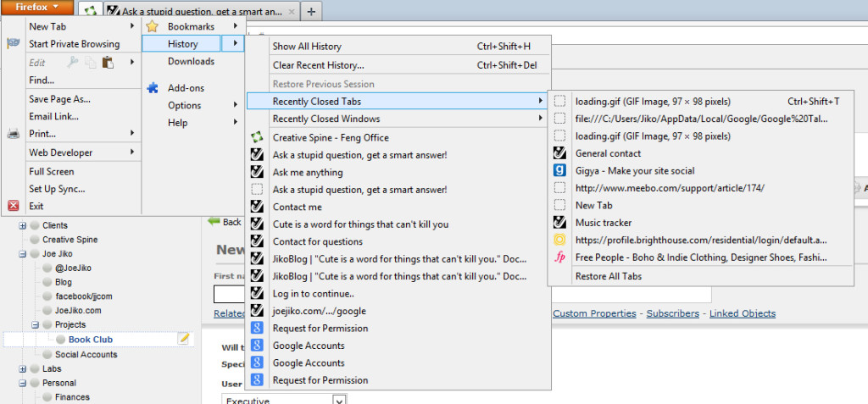
Task: Choose Set Up Sync... option
Action: [57, 189]
